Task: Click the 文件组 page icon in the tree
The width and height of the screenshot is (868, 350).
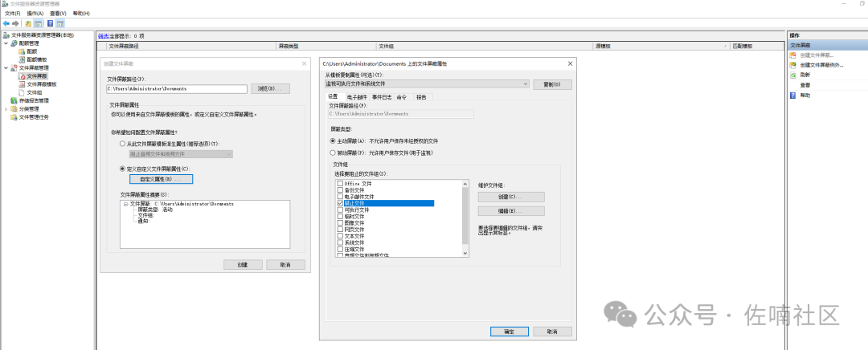Action: (23, 93)
